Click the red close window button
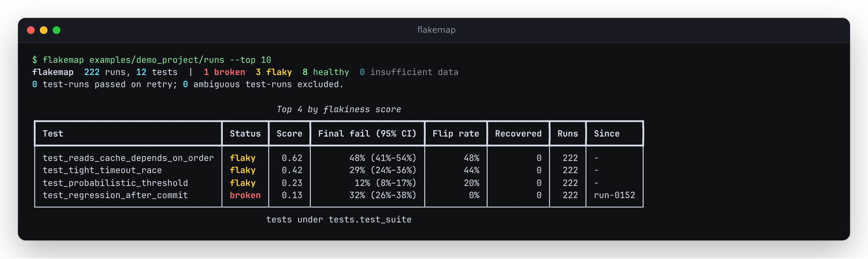The height and width of the screenshot is (259, 868). pos(31,30)
